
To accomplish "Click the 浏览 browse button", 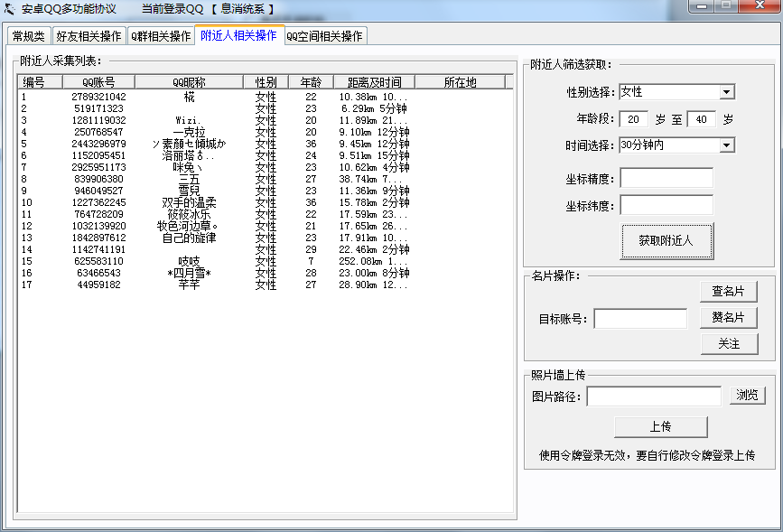I will pos(747,395).
